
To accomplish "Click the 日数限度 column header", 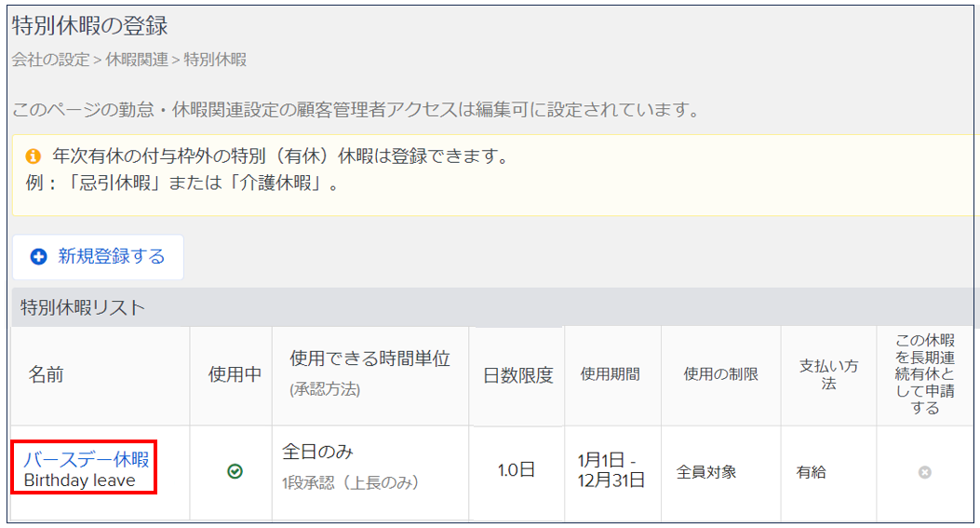I will (x=517, y=375).
